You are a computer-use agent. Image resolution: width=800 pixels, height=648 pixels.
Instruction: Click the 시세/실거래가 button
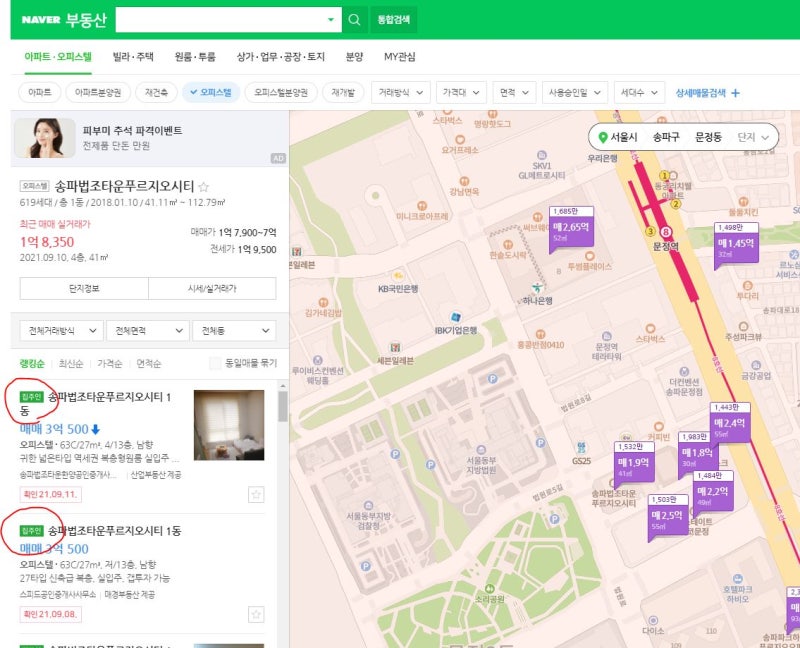[212, 288]
